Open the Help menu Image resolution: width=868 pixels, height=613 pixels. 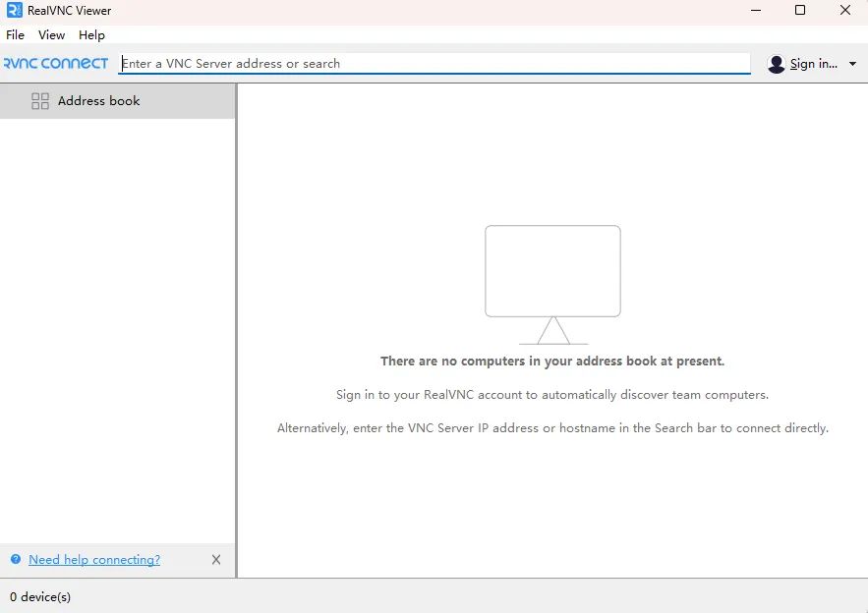91,35
